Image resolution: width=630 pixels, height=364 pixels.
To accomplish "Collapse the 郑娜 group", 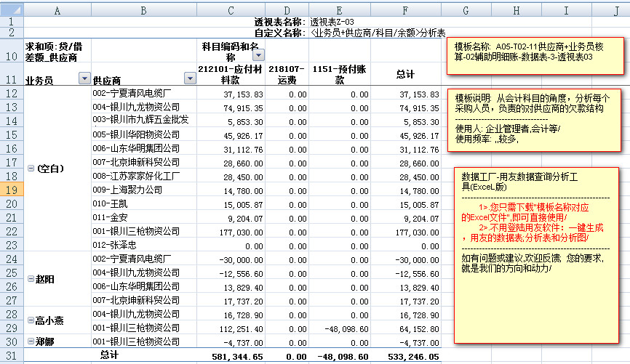I will [31, 341].
